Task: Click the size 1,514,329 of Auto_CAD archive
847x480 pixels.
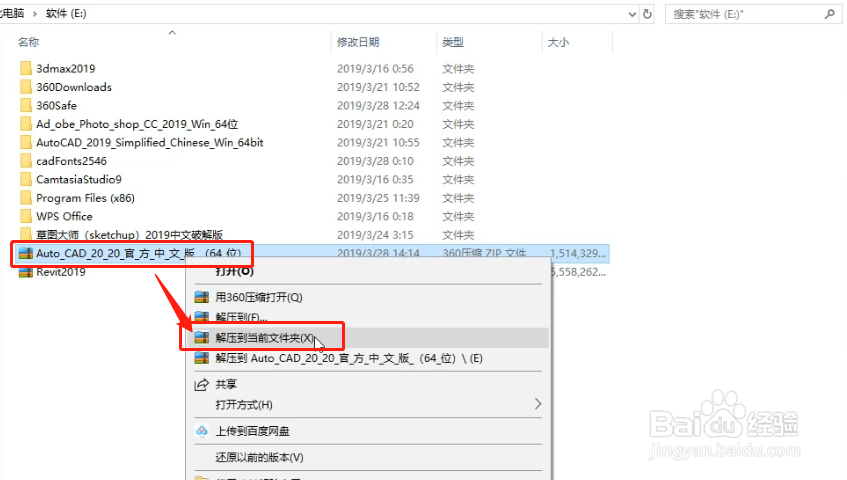Action: (x=578, y=253)
